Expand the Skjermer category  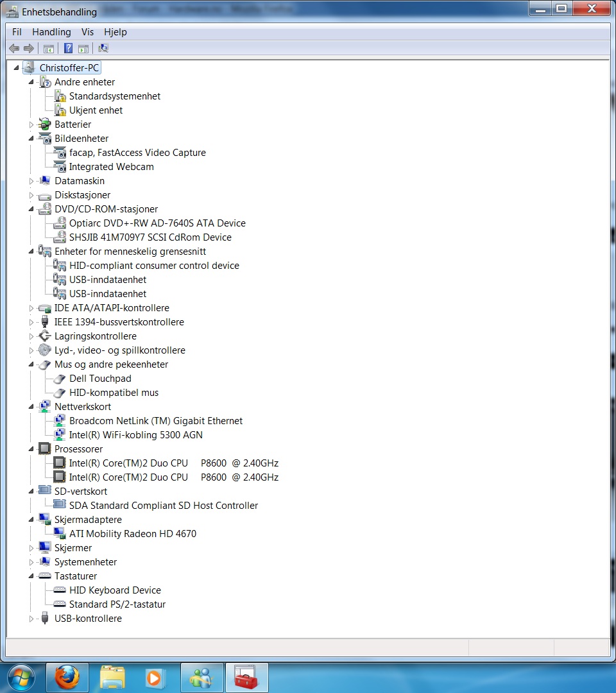click(x=31, y=548)
